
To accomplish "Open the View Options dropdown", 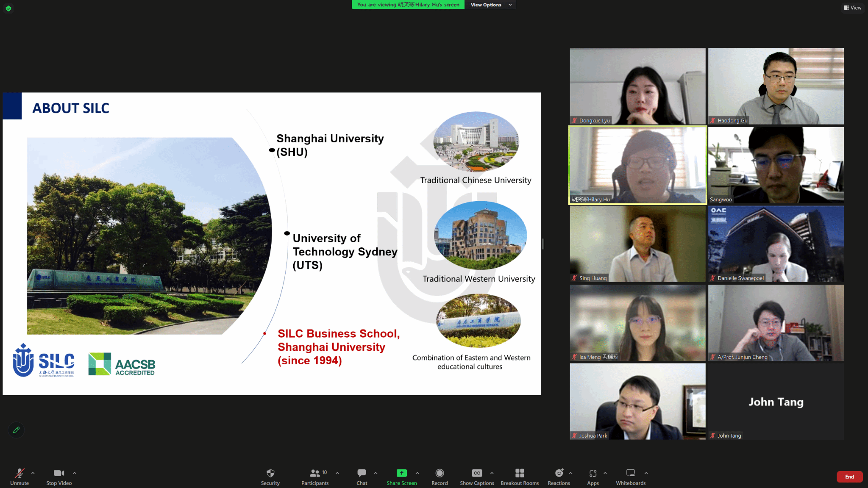I will [x=491, y=5].
